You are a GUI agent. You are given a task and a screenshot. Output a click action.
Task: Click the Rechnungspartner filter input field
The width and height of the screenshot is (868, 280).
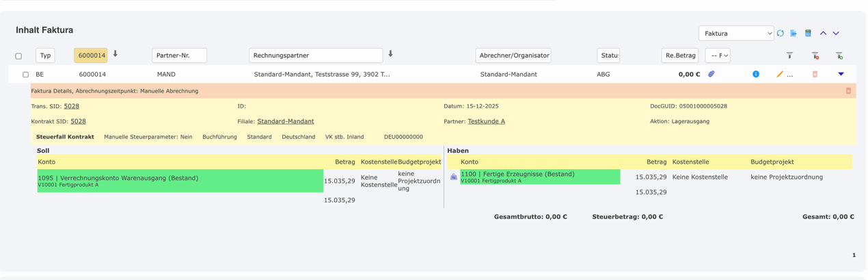pyautogui.click(x=315, y=55)
